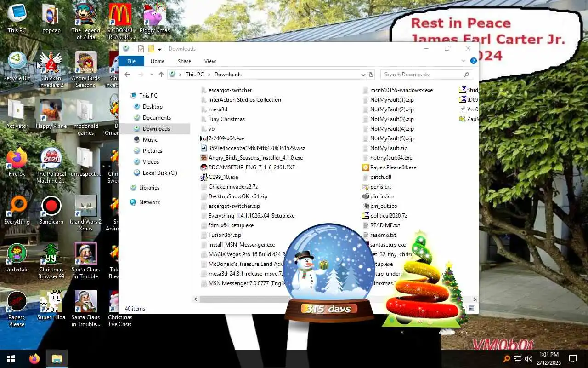Open the mcdonald games folder icon
The image size is (588, 368).
tap(85, 117)
